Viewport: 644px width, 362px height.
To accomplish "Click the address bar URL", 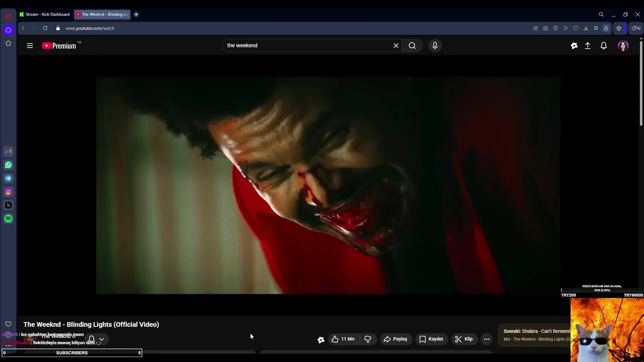I will (90, 28).
